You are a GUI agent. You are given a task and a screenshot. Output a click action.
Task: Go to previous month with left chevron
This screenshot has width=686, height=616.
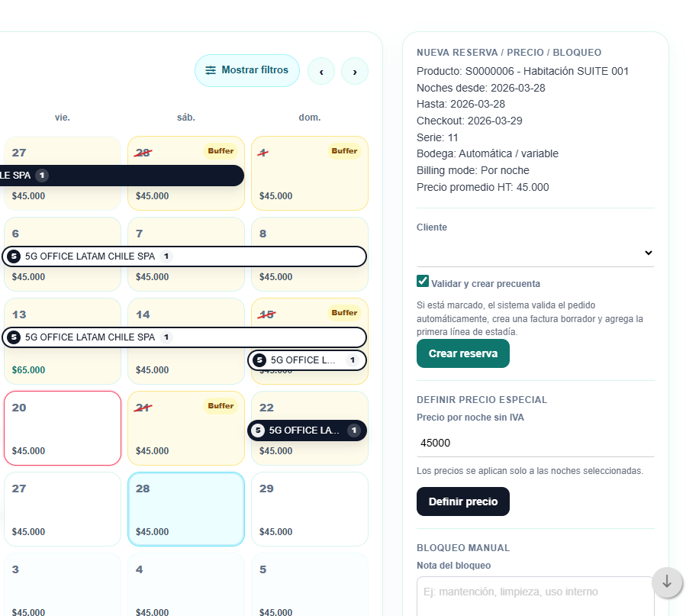[x=321, y=72]
